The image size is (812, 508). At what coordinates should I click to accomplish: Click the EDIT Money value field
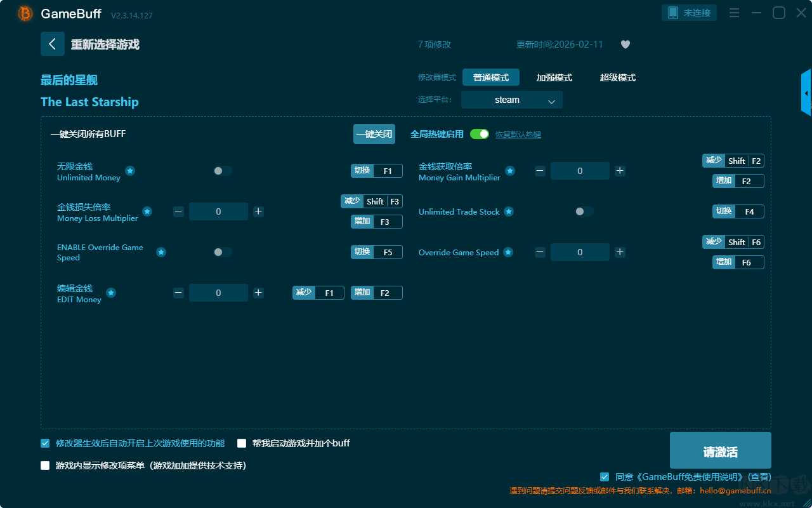click(x=218, y=293)
